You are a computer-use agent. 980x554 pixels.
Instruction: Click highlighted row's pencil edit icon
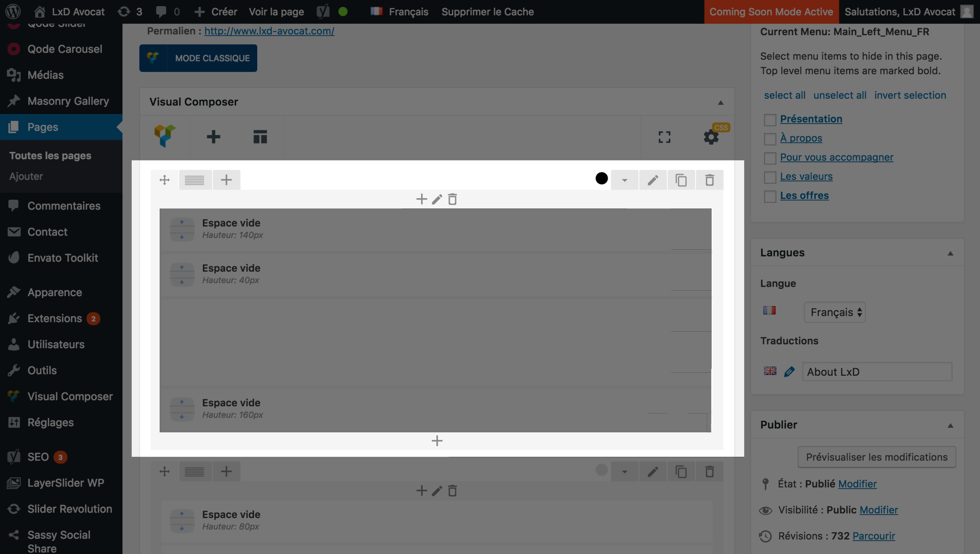pyautogui.click(x=653, y=180)
